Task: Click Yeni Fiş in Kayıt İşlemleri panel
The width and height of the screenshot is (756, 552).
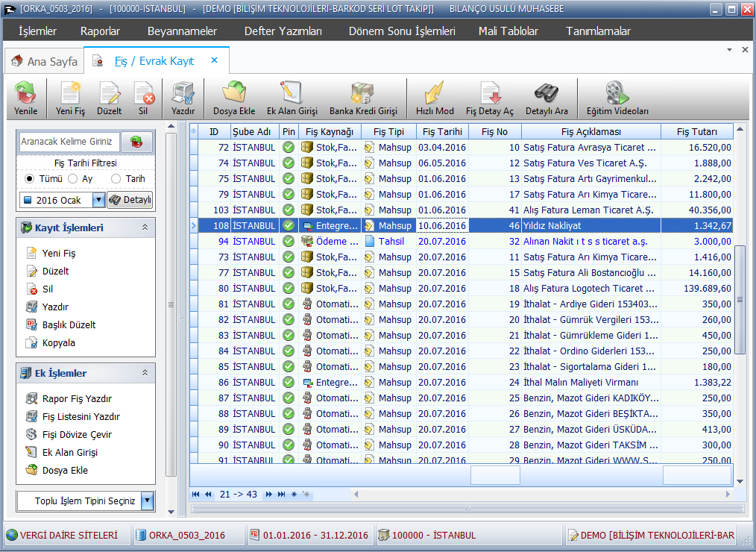Action: pos(51,253)
